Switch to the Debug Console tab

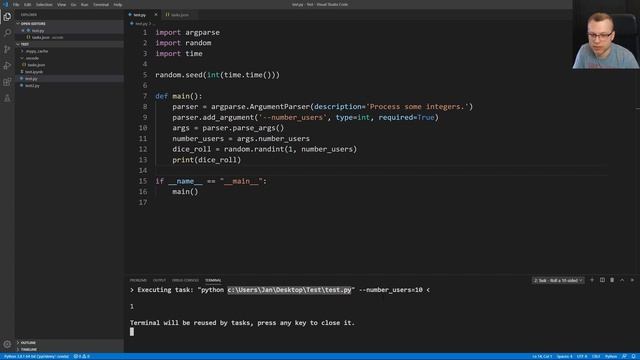(185, 280)
